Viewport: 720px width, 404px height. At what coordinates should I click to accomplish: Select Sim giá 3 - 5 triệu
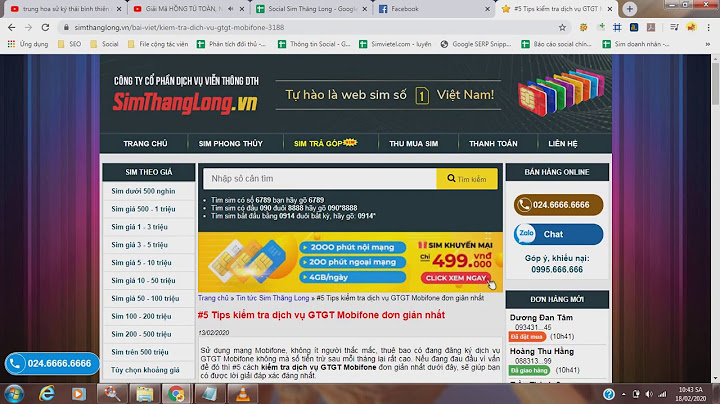149,245
